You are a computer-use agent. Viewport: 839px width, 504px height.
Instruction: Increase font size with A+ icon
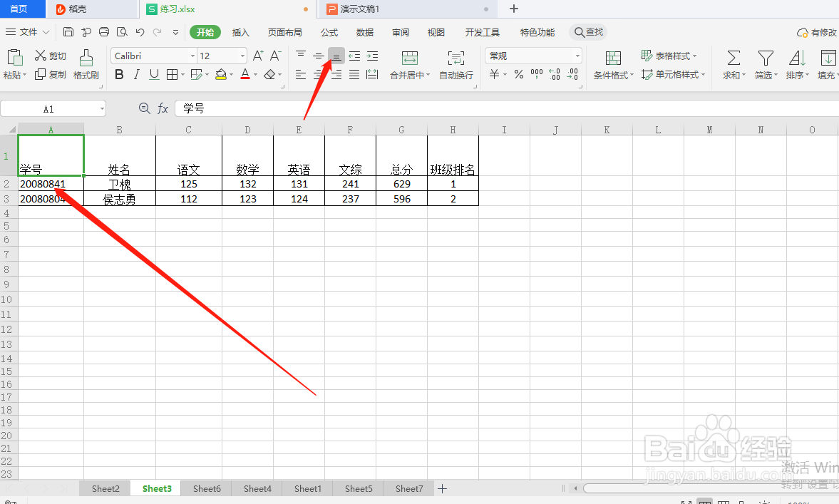(x=258, y=56)
